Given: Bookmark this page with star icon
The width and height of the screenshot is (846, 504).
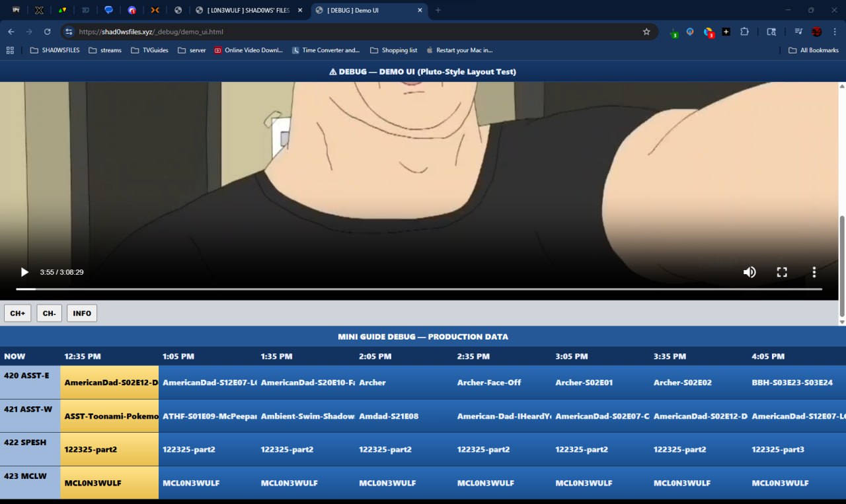Looking at the screenshot, I should pyautogui.click(x=646, y=32).
